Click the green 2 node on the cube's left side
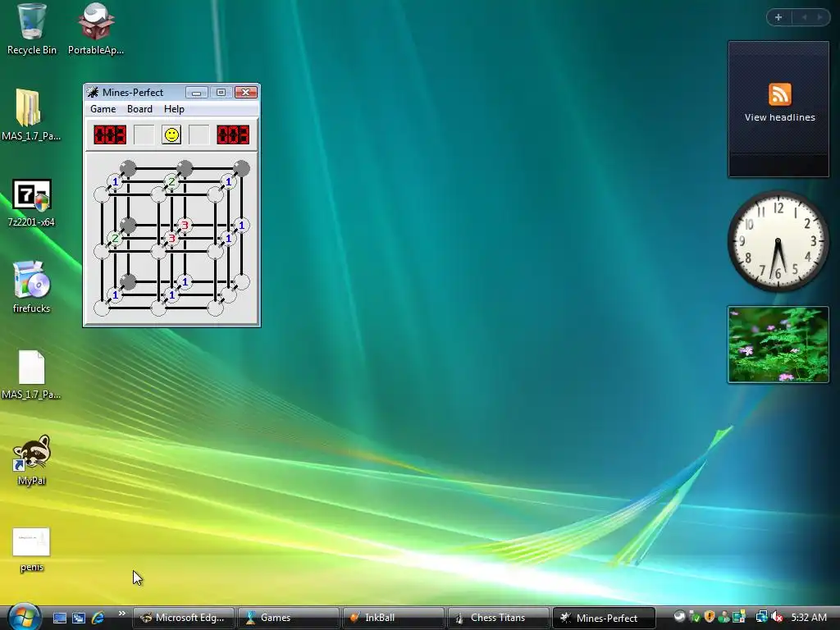Image resolution: width=840 pixels, height=630 pixels. pyautogui.click(x=115, y=239)
